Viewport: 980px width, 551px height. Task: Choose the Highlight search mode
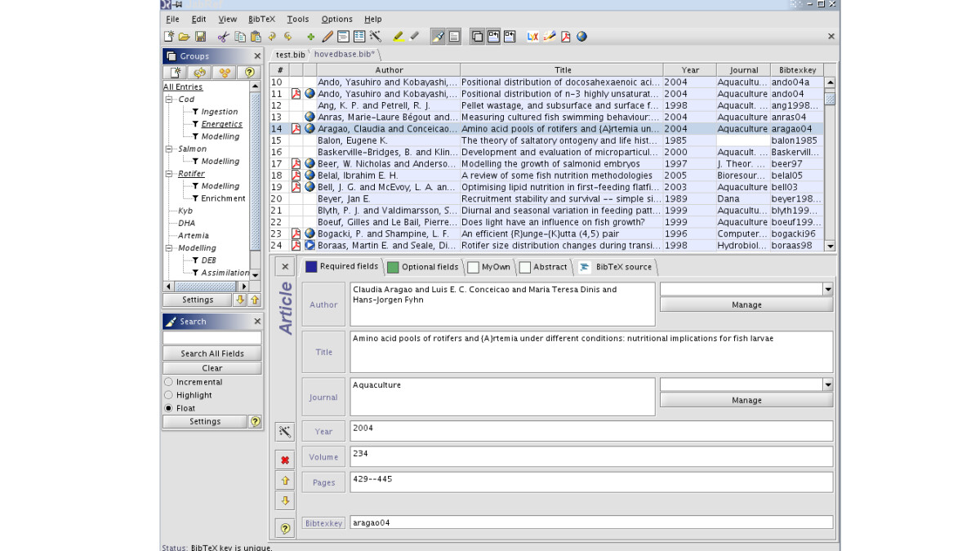pos(169,395)
